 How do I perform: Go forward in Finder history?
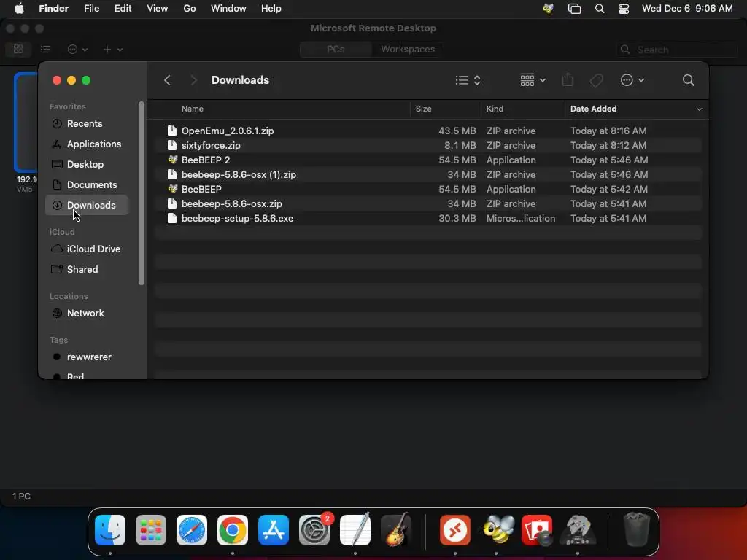[x=193, y=80]
